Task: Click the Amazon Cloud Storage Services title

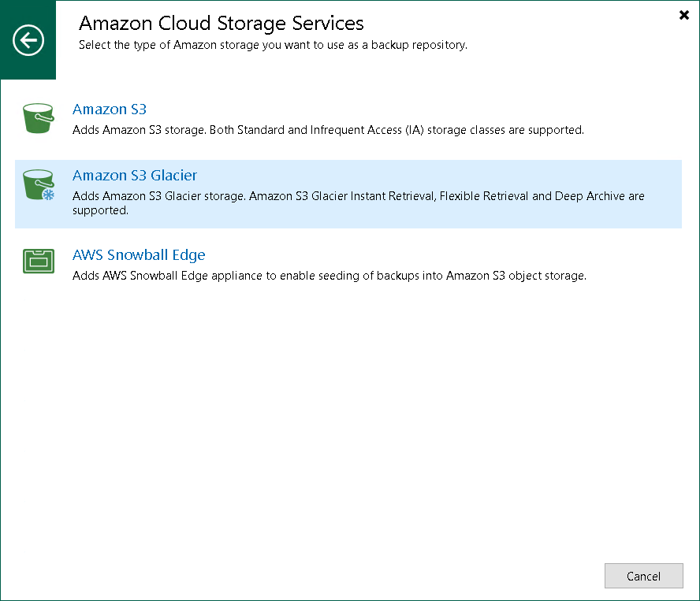Action: pos(220,24)
